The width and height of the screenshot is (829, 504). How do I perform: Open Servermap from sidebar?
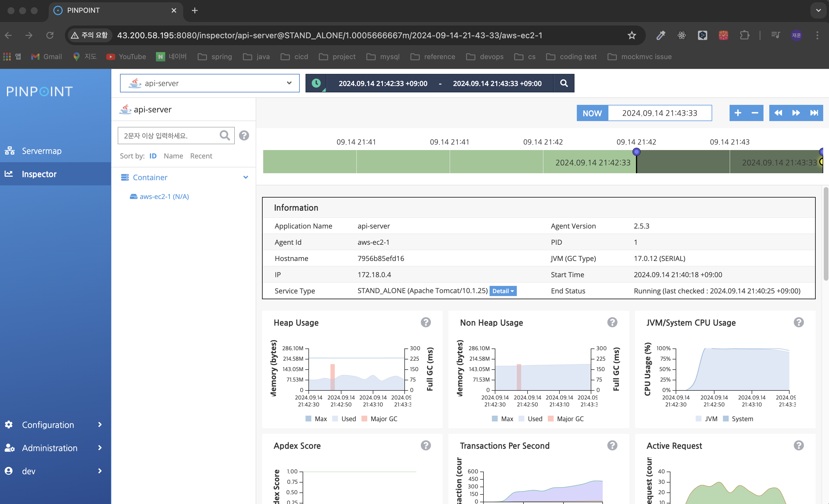pyautogui.click(x=42, y=151)
